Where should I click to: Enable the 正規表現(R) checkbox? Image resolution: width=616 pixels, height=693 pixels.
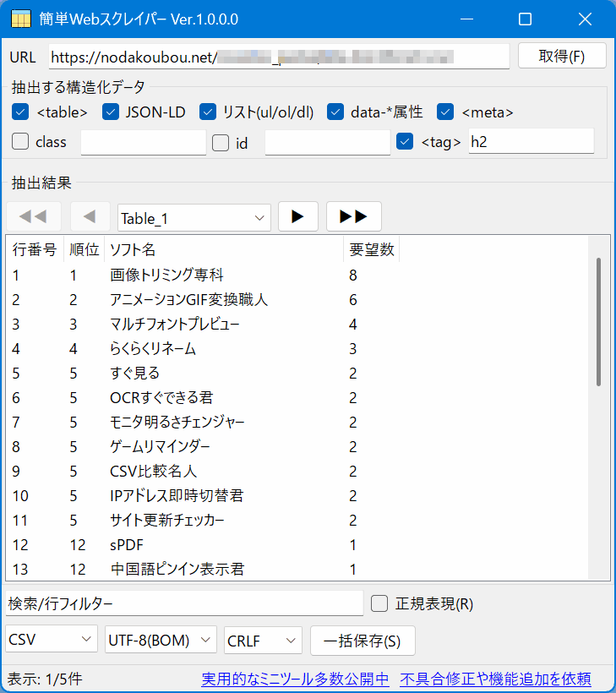point(380,603)
